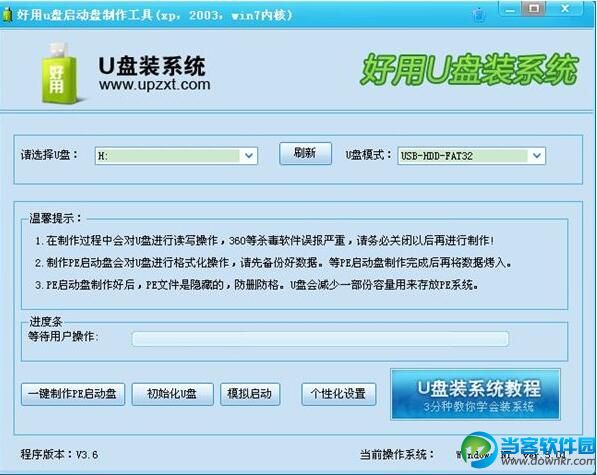Open the U盘装系统教程 tutorial banner

(x=475, y=394)
